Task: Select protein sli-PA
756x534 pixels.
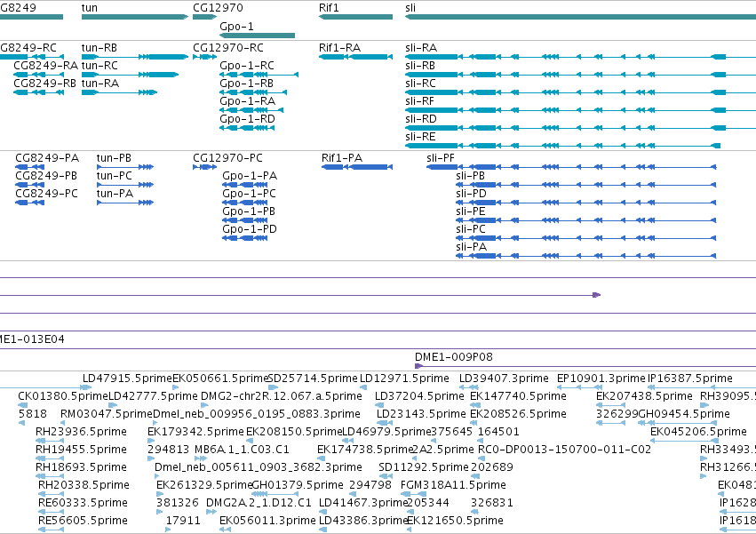Action: click(x=585, y=256)
